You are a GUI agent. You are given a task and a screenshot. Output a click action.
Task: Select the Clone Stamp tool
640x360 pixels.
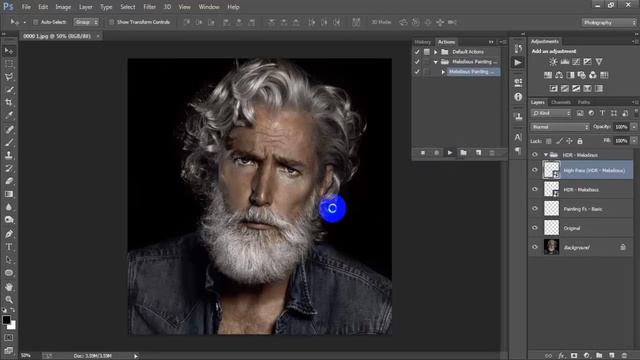pyautogui.click(x=9, y=155)
